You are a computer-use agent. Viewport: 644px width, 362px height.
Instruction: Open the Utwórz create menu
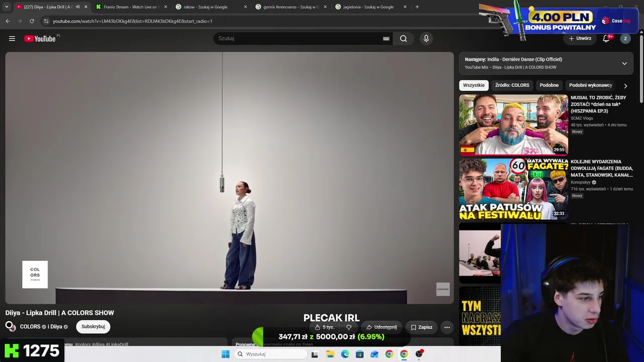580,39
